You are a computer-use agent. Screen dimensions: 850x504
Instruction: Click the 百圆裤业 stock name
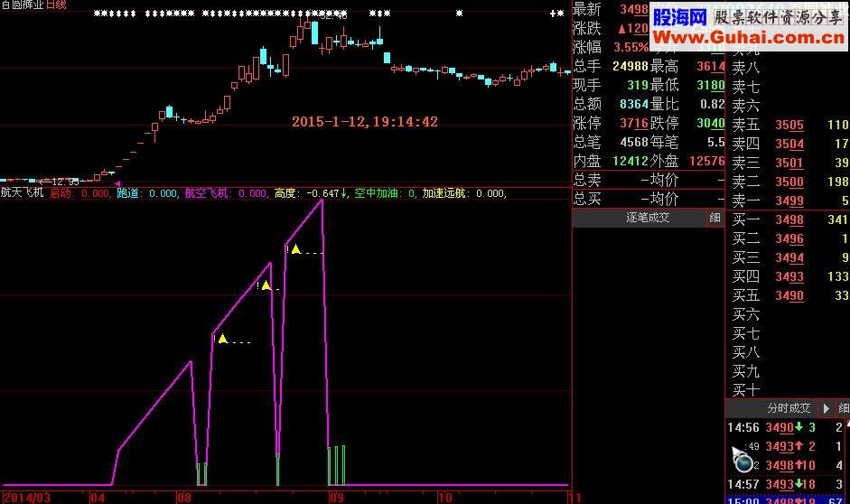(23, 5)
